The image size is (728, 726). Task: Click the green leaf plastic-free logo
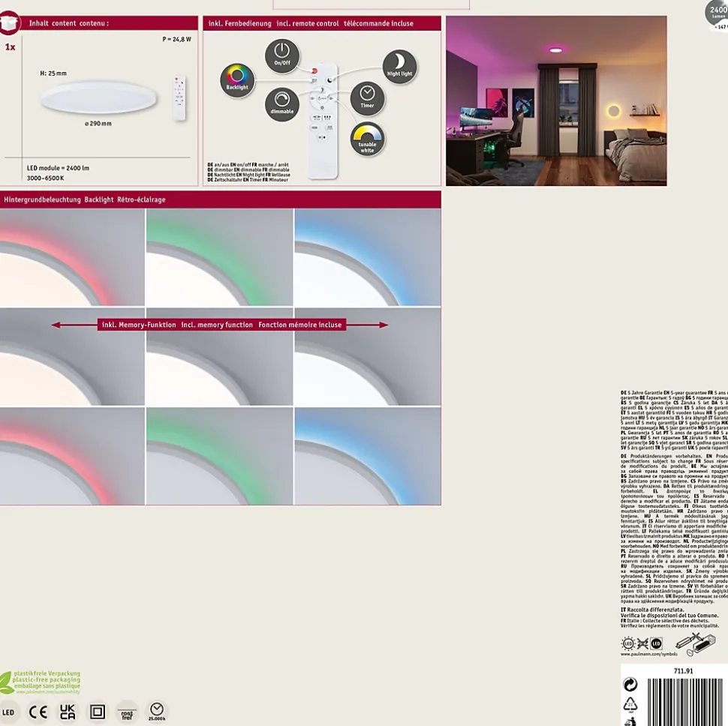pyautogui.click(x=7, y=682)
